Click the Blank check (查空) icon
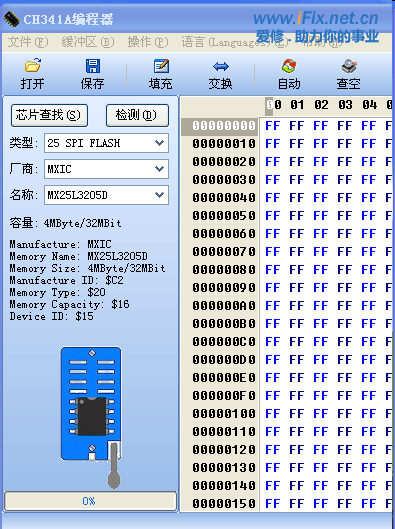The height and width of the screenshot is (529, 395). pos(349,66)
